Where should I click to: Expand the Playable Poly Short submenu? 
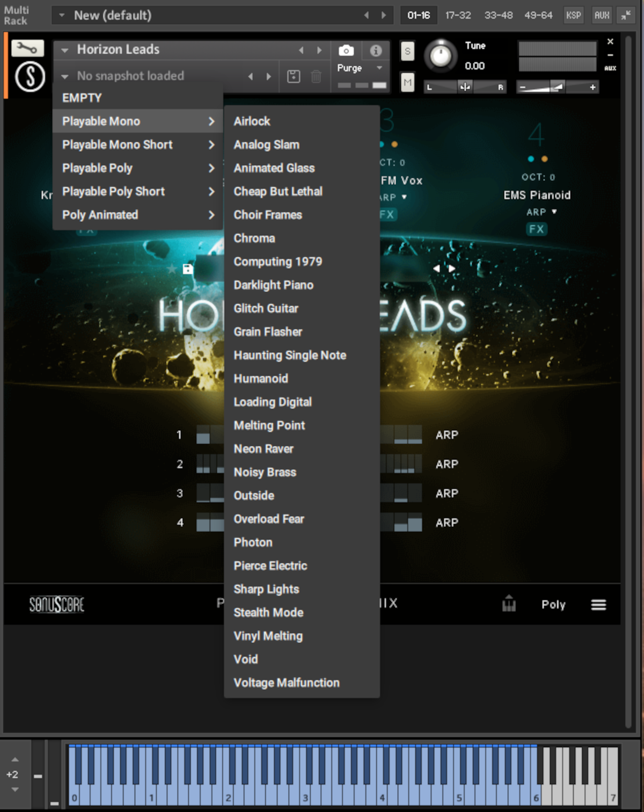tap(138, 191)
